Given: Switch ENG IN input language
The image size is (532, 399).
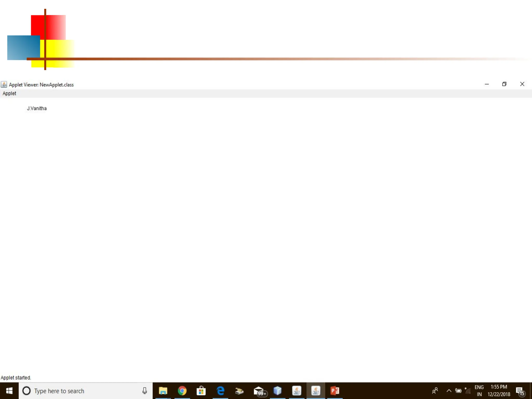Looking at the screenshot, I should [479, 391].
